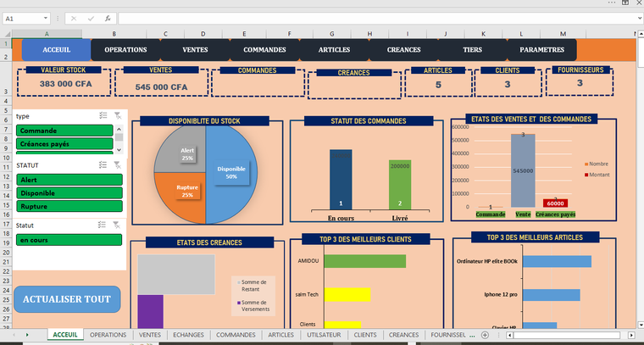This screenshot has height=345, width=644.
Task: Open the VENTES navigation button
Action: click(x=195, y=50)
